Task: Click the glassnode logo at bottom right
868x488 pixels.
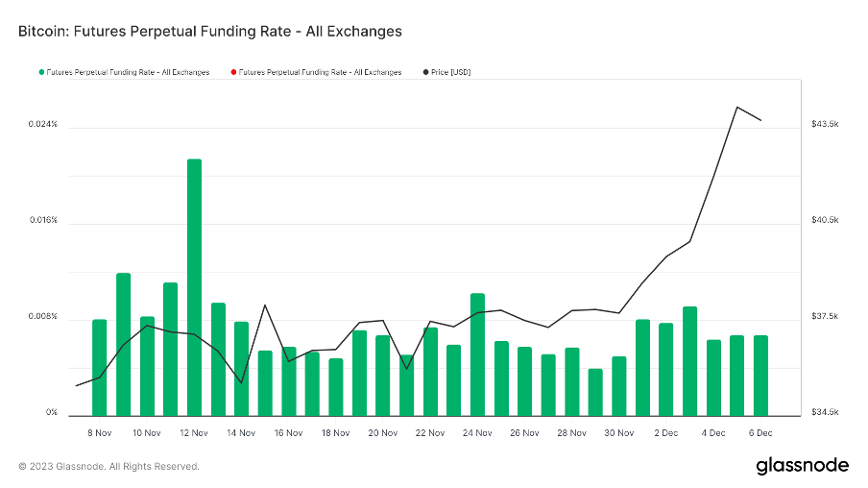Action: point(802,466)
